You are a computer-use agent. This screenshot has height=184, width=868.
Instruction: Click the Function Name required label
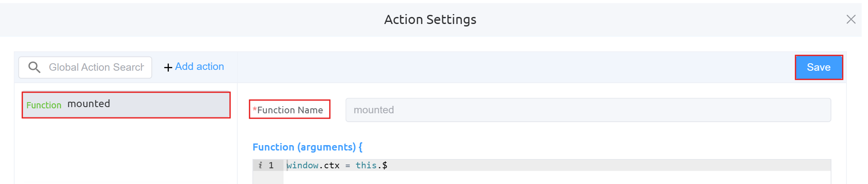(x=289, y=110)
